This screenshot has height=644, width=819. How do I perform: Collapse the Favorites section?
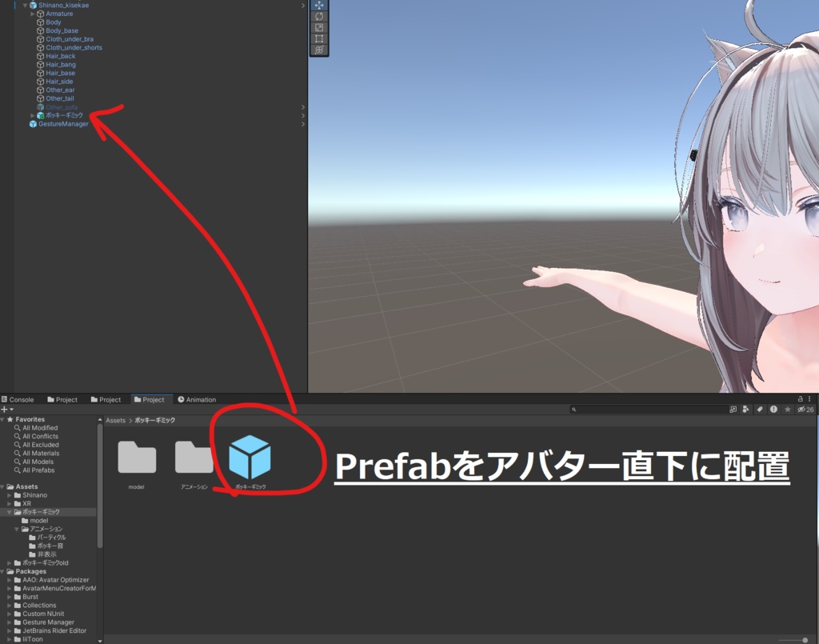point(2,419)
